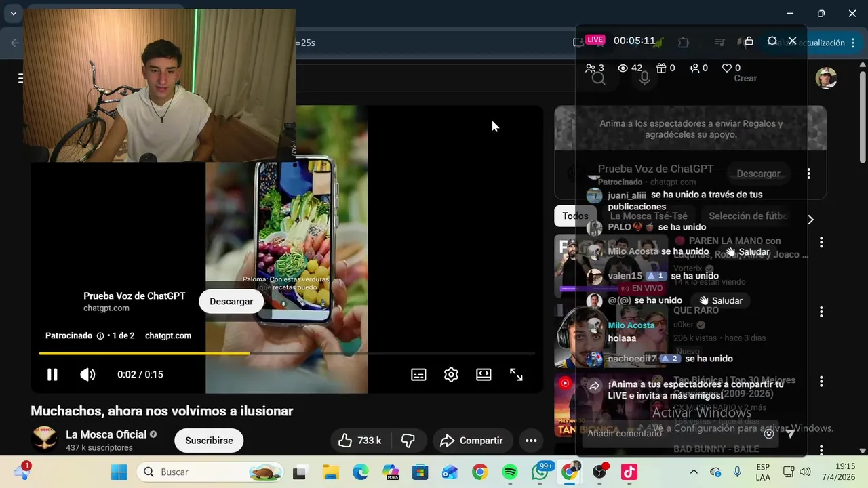Subscribe to La Mosca Oficial

click(x=209, y=441)
